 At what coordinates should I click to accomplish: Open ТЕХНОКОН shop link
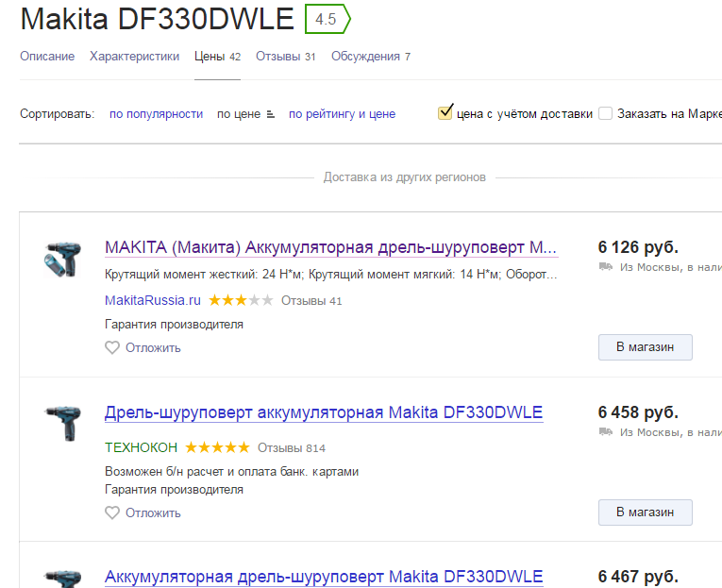141,447
